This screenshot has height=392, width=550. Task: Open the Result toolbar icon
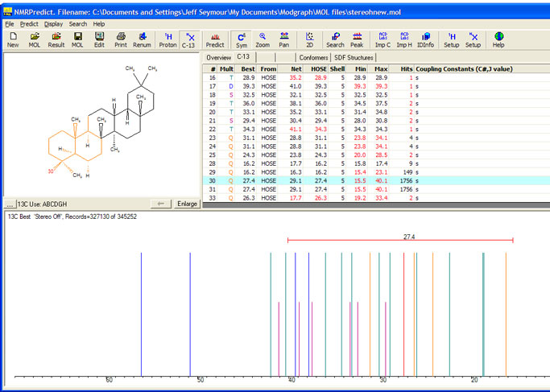tap(56, 39)
